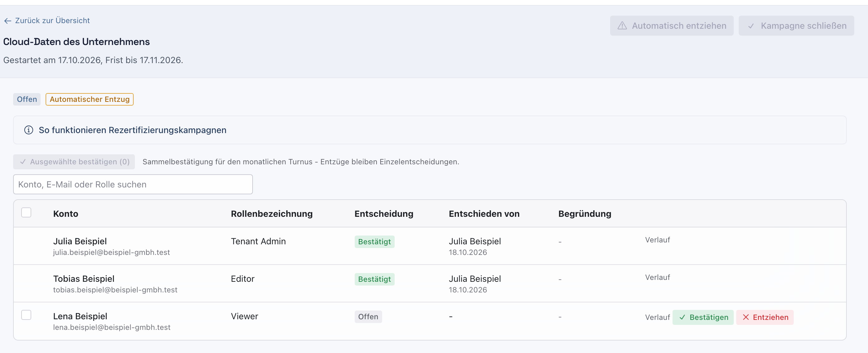This screenshot has width=868, height=353.
Task: Click the Viewer role cell
Action: [244, 316]
